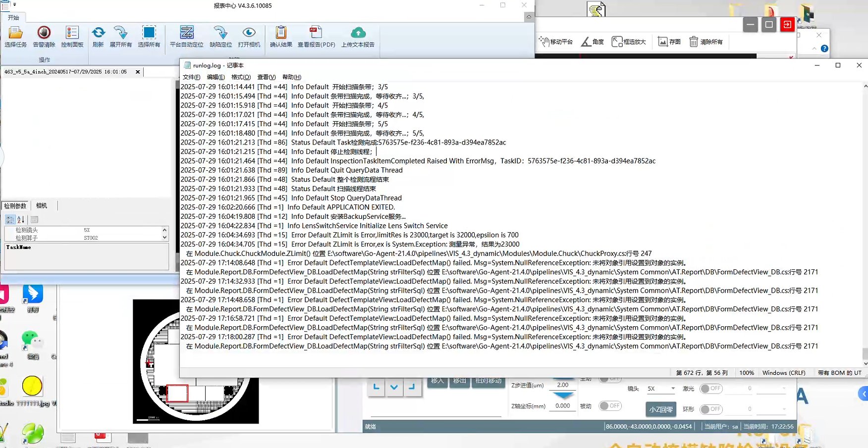Click 平台自动定位 platform auto-locate icon

point(187,33)
